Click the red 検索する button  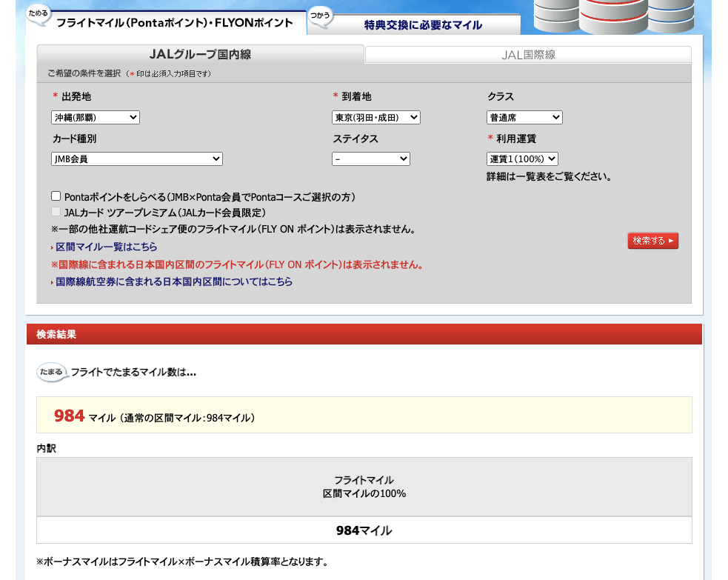pyautogui.click(x=652, y=241)
